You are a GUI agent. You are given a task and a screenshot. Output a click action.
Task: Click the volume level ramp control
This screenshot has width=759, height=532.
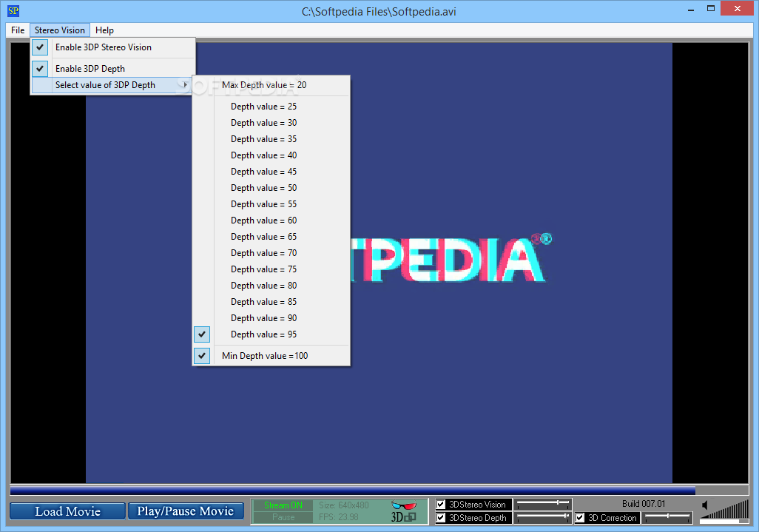coord(725,512)
